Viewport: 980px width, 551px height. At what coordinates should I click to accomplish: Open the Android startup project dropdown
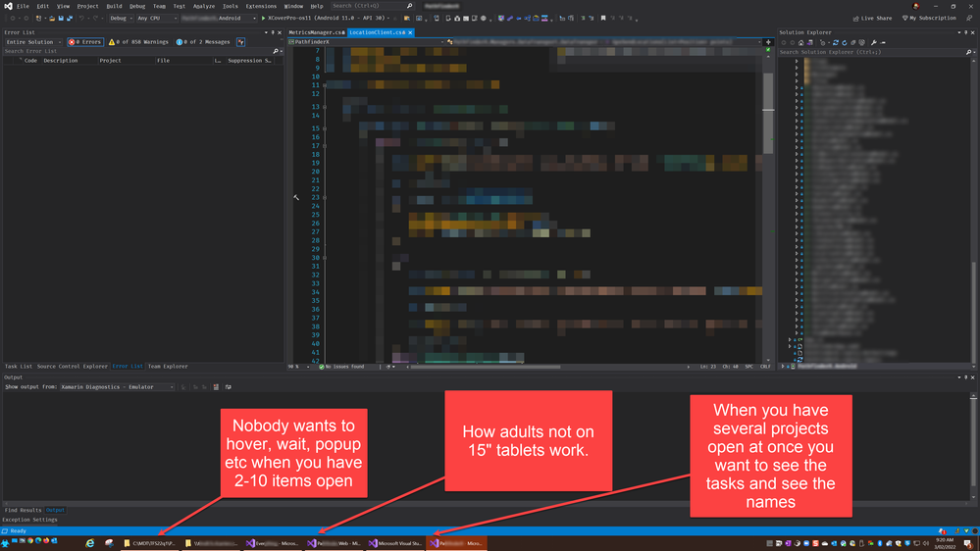(x=218, y=18)
